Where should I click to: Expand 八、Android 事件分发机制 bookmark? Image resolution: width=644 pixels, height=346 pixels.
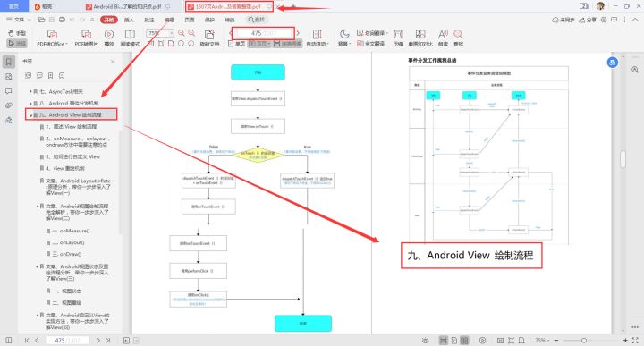[30, 104]
